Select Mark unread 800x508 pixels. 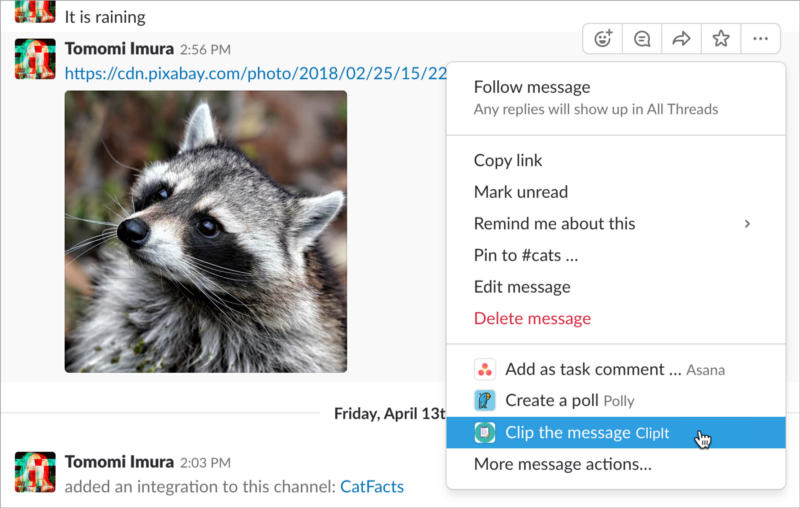point(520,192)
